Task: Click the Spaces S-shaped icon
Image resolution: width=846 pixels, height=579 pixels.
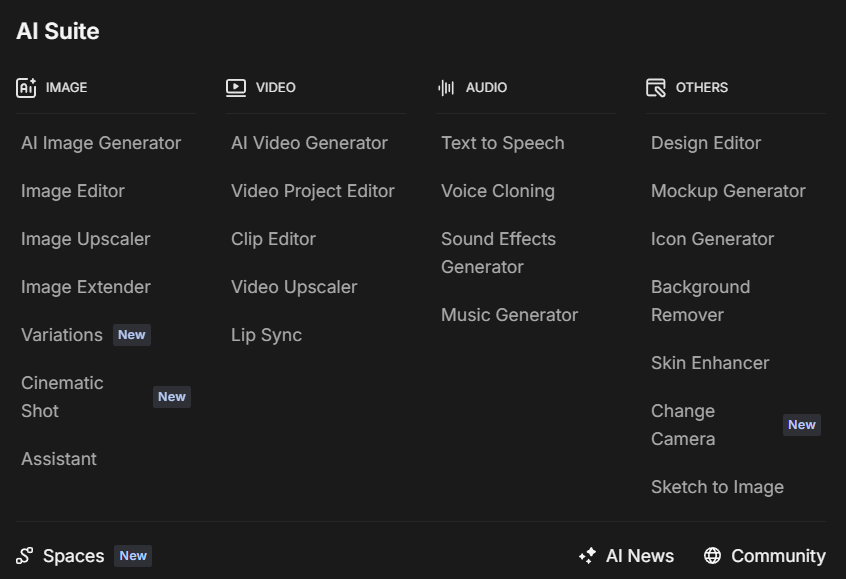Action: (x=25, y=556)
